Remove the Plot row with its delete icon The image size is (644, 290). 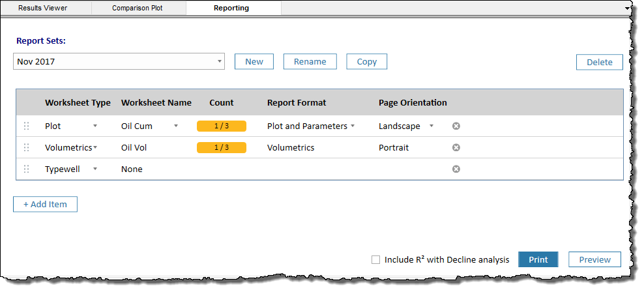click(456, 126)
